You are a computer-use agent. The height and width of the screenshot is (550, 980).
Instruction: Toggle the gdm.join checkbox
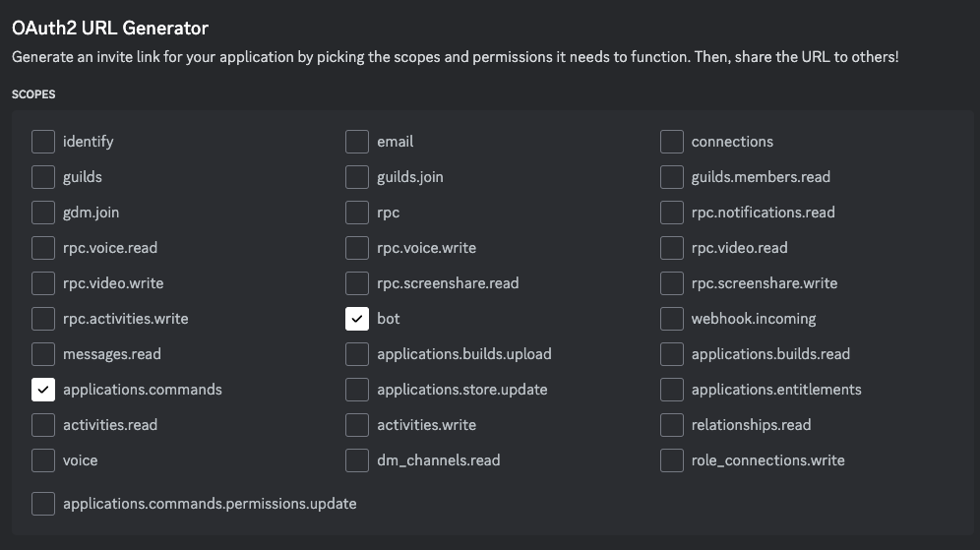coord(43,213)
